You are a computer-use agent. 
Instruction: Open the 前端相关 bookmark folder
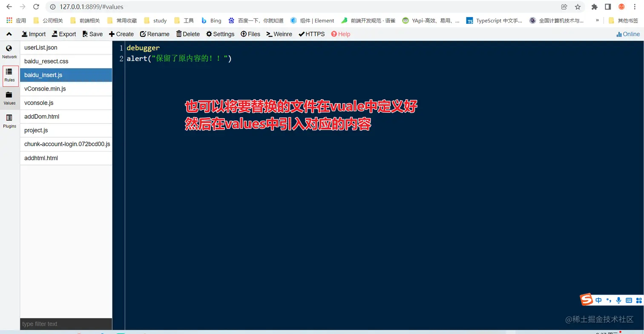click(x=85, y=20)
